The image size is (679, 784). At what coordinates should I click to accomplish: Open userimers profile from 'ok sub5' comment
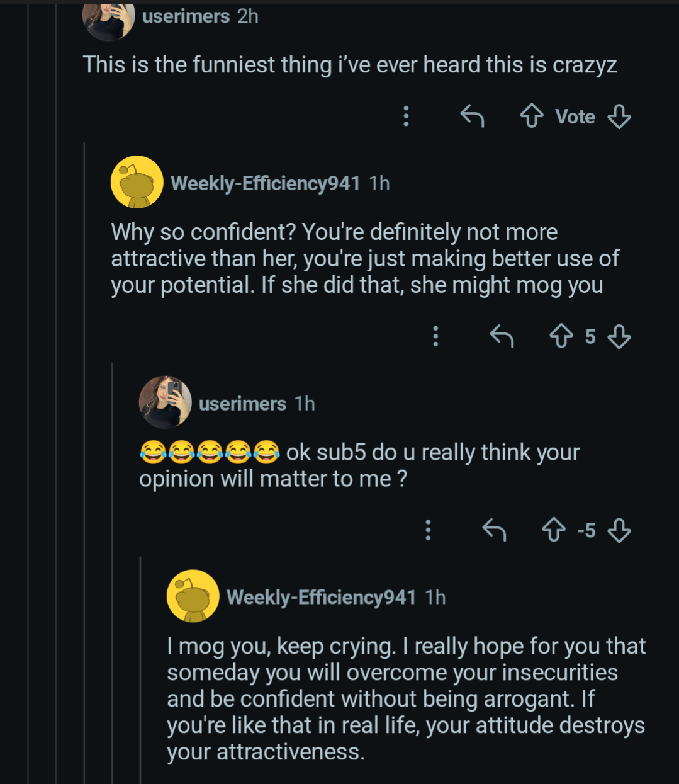[242, 404]
